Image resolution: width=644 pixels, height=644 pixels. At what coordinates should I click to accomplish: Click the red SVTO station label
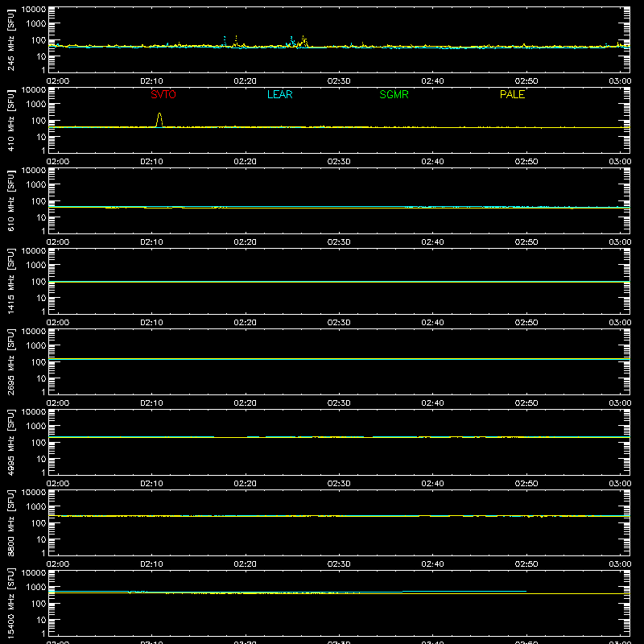coord(163,94)
